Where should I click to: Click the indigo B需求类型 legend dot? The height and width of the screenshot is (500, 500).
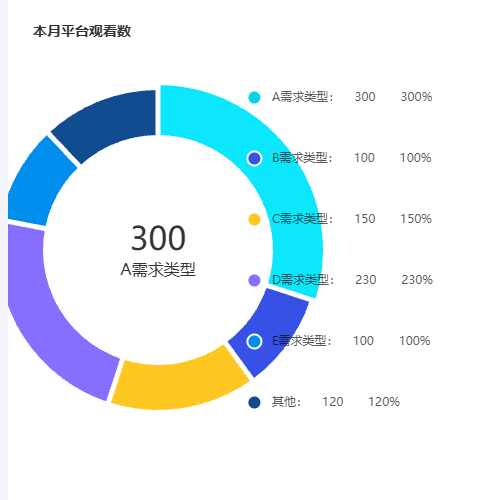tap(254, 158)
